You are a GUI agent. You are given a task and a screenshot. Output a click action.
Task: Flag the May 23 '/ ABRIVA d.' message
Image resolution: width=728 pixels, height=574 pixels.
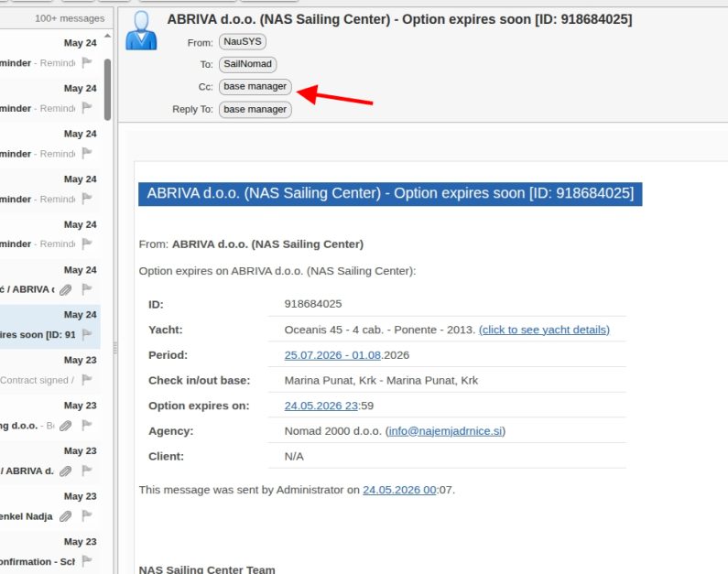click(x=87, y=470)
